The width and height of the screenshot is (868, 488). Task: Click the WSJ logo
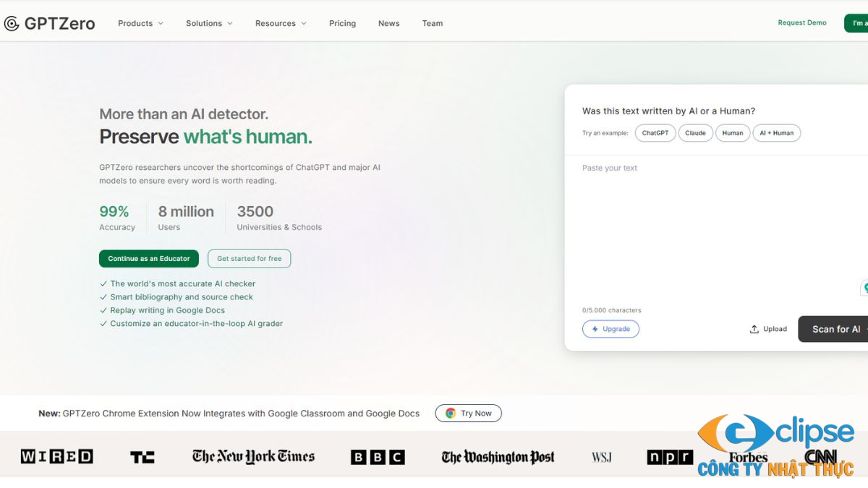click(602, 457)
